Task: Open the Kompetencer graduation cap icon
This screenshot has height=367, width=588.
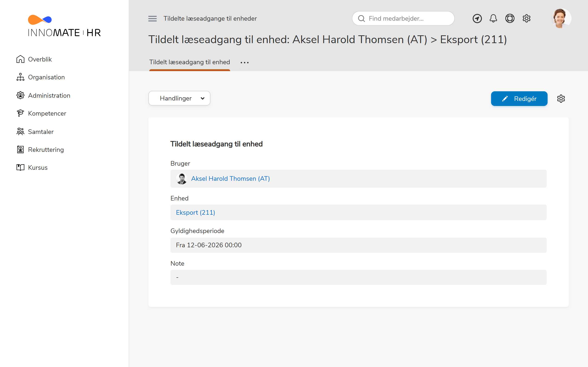Action: [x=20, y=113]
